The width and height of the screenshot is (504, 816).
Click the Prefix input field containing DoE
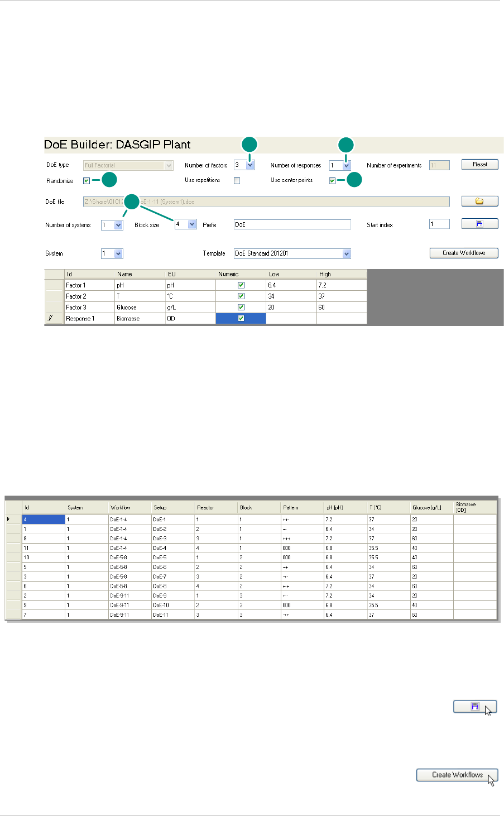click(292, 224)
